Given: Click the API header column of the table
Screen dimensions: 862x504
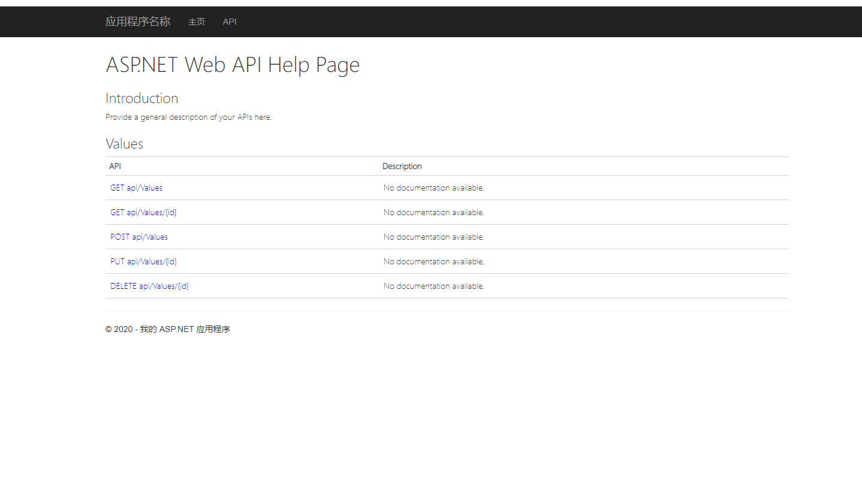Looking at the screenshot, I should coord(114,166).
